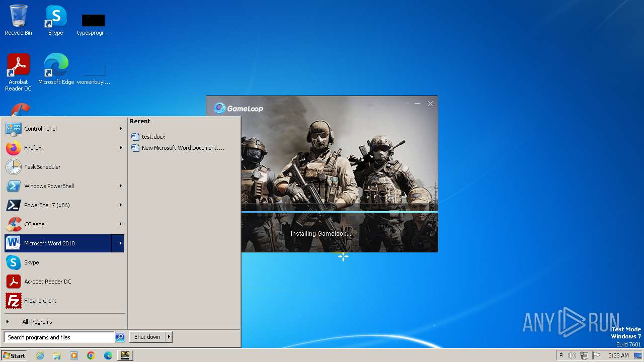Click the Recent header in Start menu
The width and height of the screenshot is (644, 362).
[140, 121]
